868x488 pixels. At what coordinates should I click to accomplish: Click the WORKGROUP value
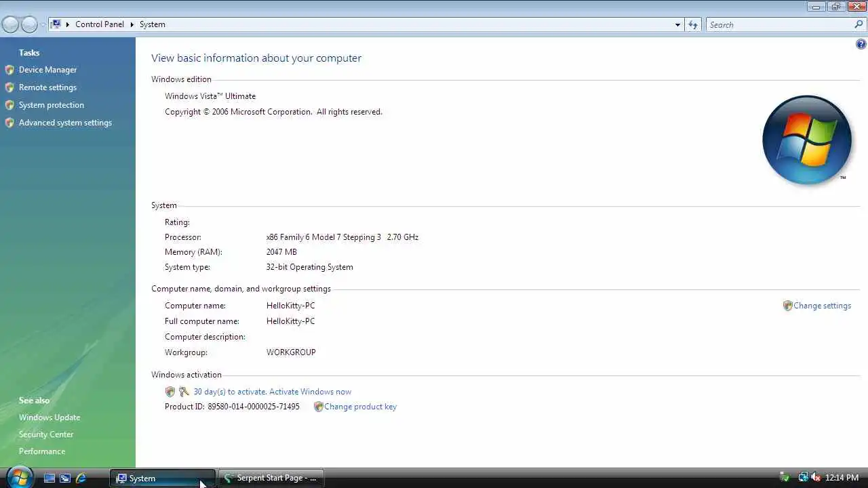click(291, 352)
